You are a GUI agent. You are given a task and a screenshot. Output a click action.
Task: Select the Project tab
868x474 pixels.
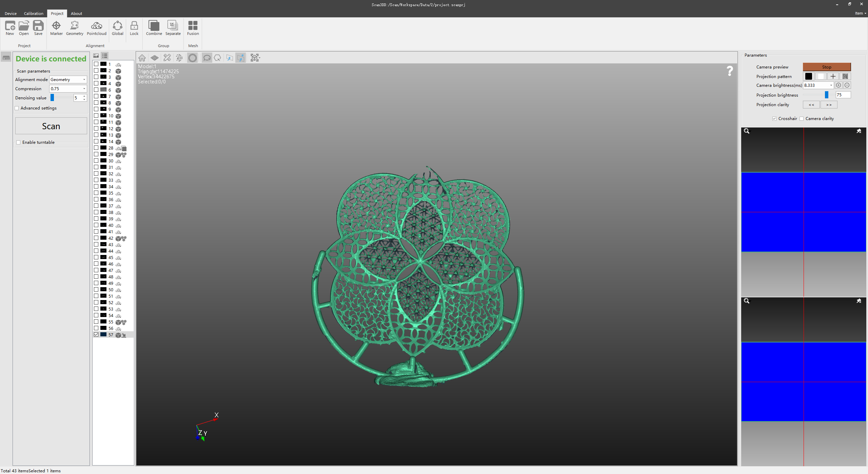coord(57,14)
